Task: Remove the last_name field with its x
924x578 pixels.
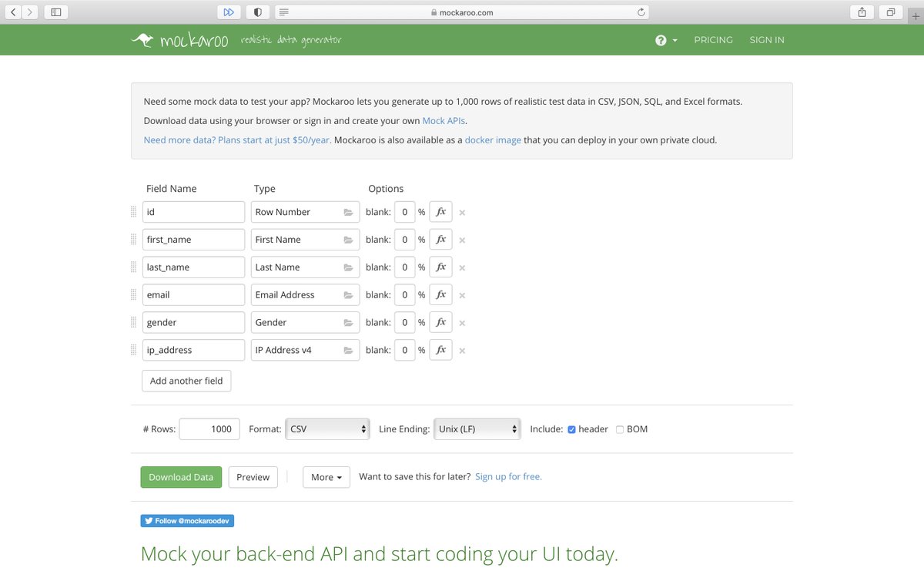Action: 462,268
